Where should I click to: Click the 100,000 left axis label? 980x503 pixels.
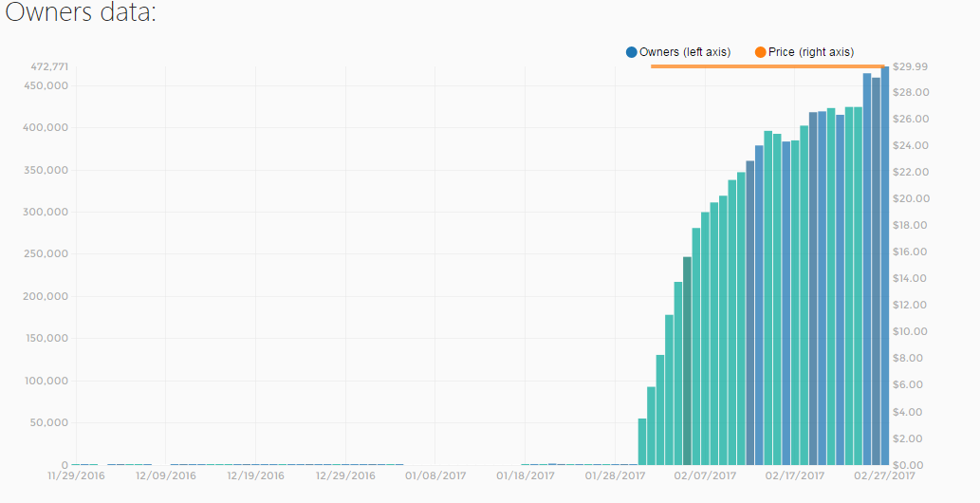tap(46, 381)
